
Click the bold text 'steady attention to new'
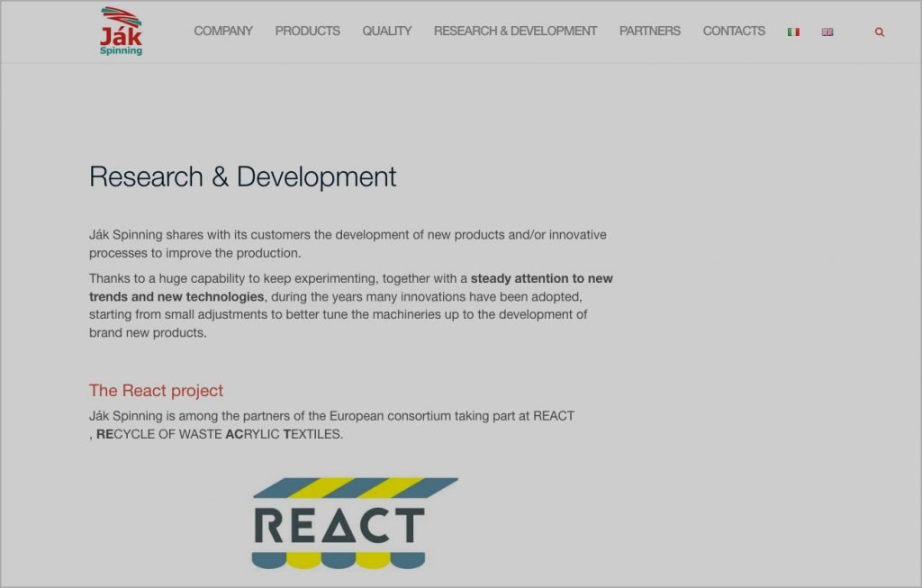click(541, 278)
